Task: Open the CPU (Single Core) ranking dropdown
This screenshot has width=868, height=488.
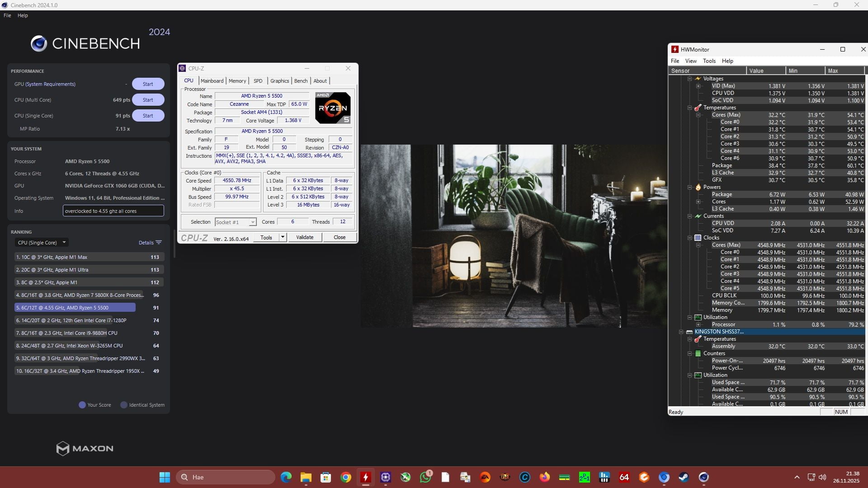Action: (42, 243)
